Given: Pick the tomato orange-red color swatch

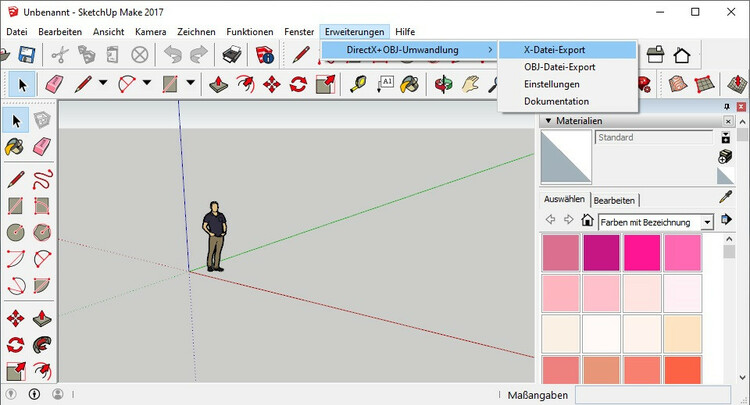Looking at the screenshot, I should 683,370.
